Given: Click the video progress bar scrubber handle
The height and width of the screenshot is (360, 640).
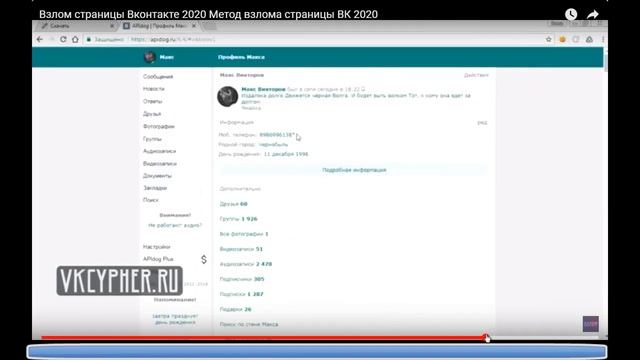Looking at the screenshot, I should [486, 338].
